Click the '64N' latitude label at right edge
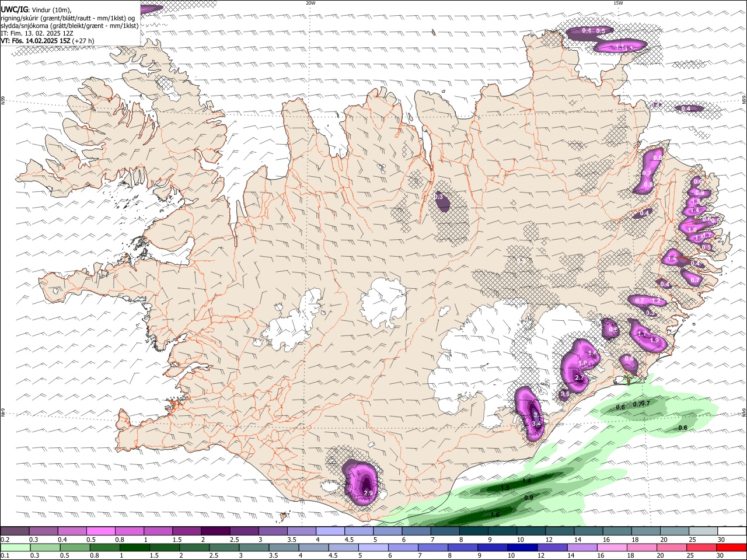The height and width of the screenshot is (560, 747). 744,412
